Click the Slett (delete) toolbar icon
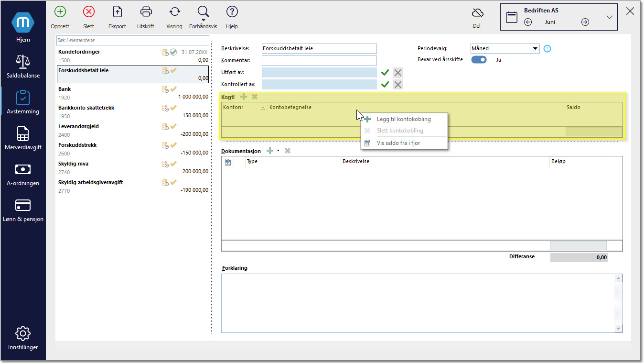Image resolution: width=644 pixels, height=364 pixels. 88,12
